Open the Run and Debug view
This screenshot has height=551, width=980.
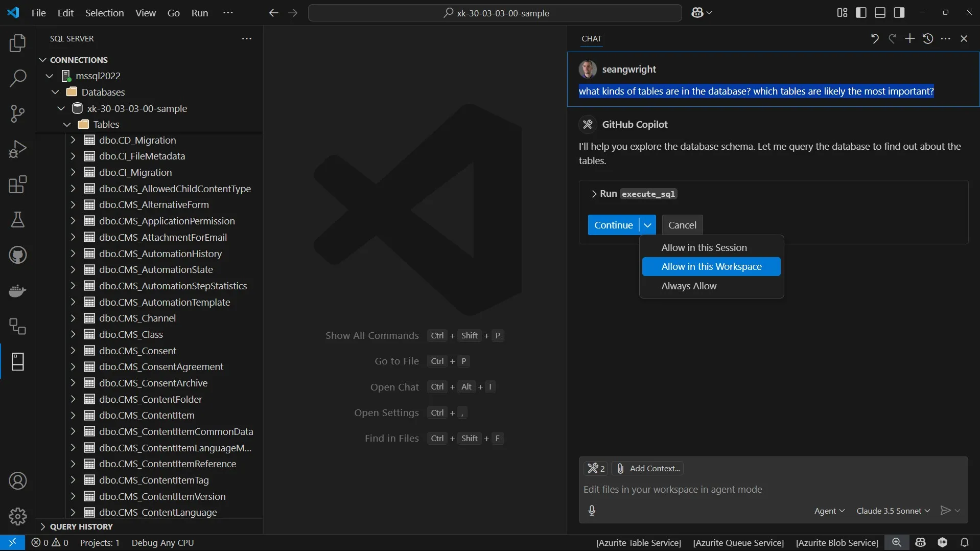pyautogui.click(x=18, y=149)
